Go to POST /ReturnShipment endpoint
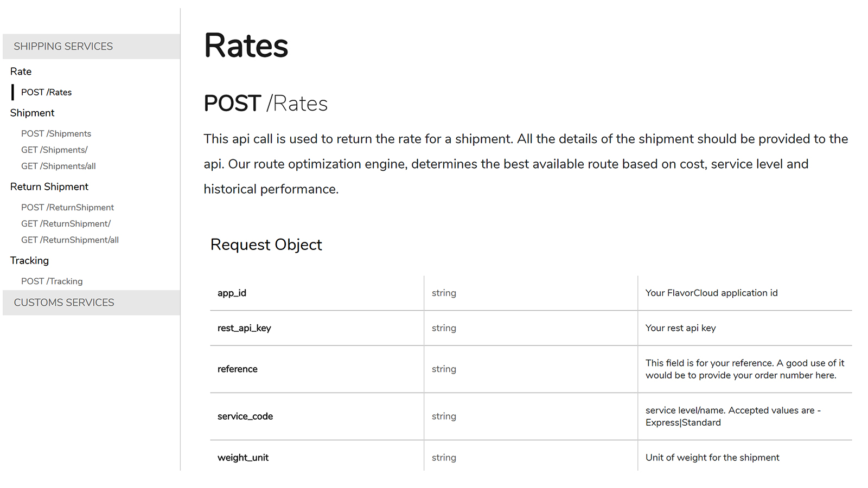The image size is (868, 488). click(x=68, y=207)
